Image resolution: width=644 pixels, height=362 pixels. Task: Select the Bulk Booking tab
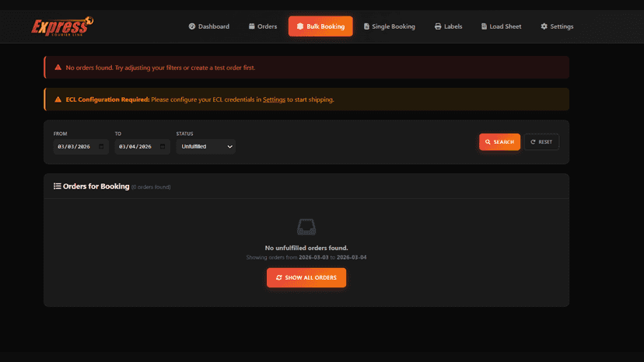click(x=320, y=26)
